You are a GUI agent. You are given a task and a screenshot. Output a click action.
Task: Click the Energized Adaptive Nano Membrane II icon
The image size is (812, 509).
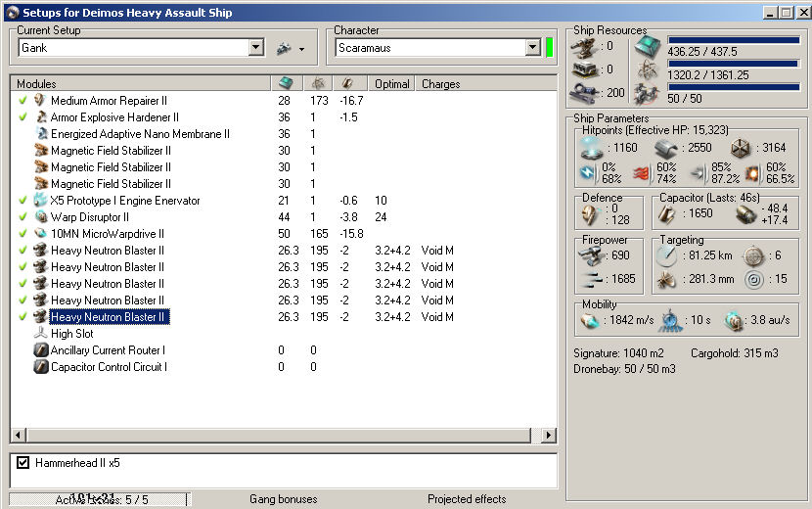41,134
